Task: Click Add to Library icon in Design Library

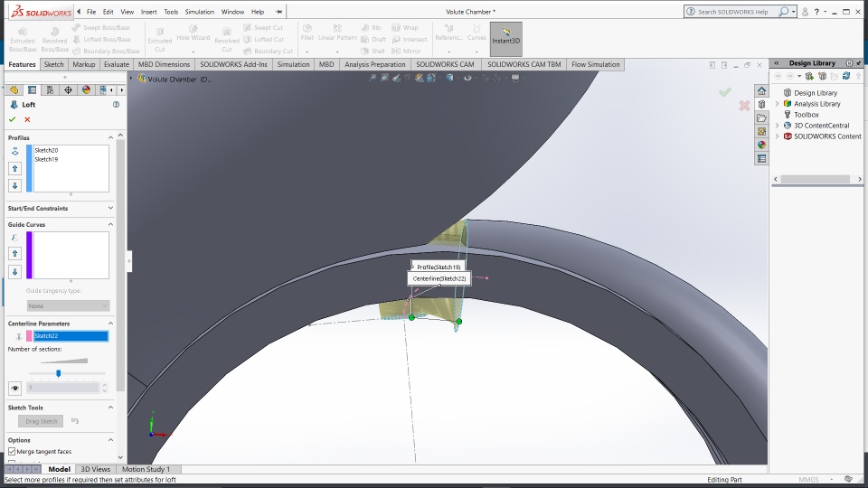Action: coord(809,76)
